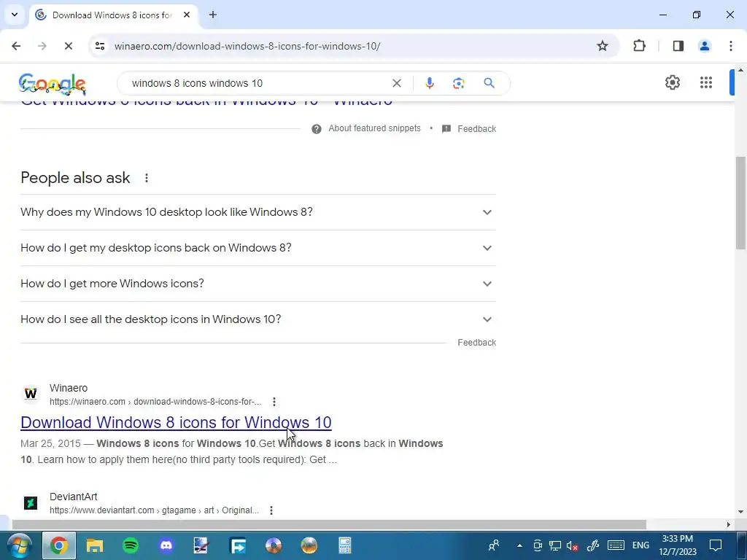The image size is (747, 560).
Task: Go to the Google logo homepage
Action: (52, 84)
